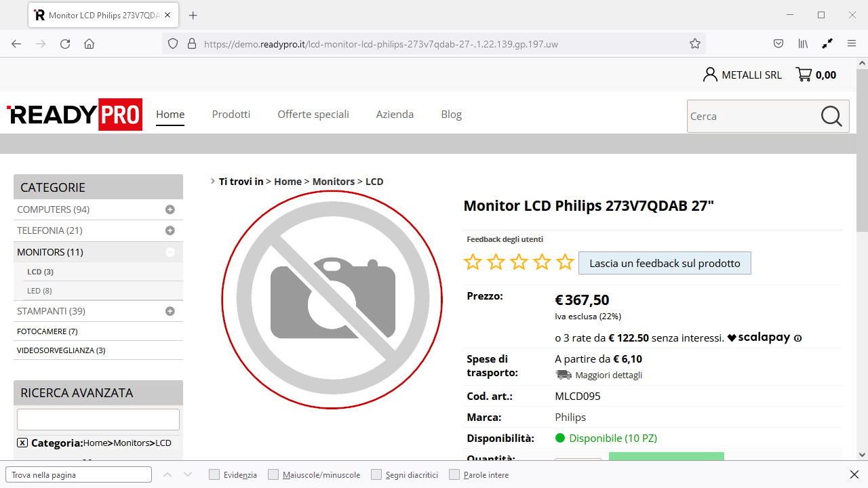Click the browser Back arrow
Image resolution: width=868 pixels, height=488 pixels.
point(16,43)
